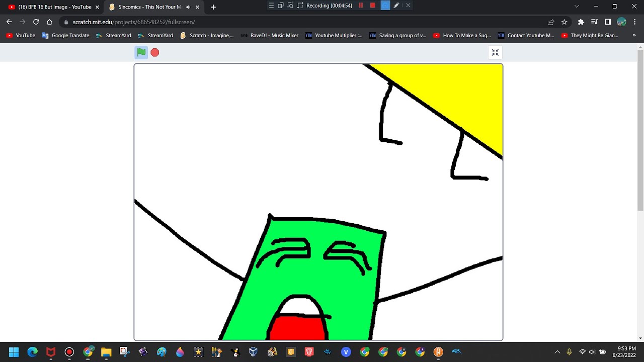Open the Chrome three-dot menu
644x362 pixels.
click(635, 22)
